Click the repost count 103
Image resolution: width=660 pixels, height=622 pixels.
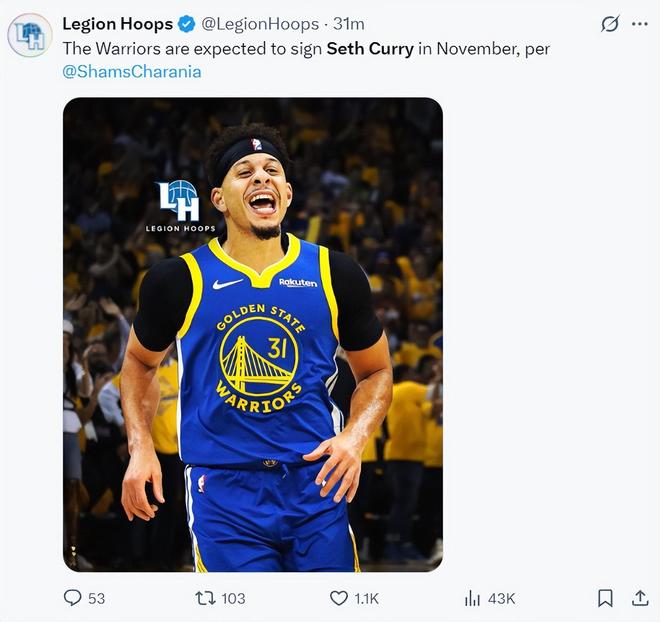coord(233,598)
